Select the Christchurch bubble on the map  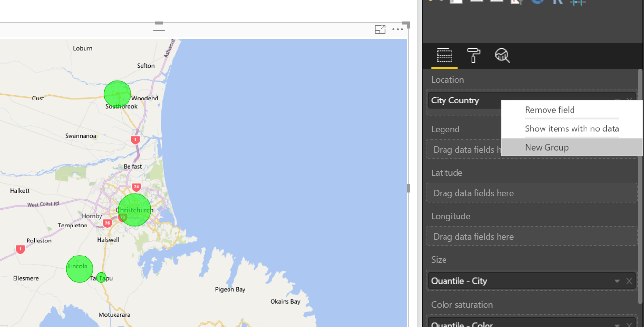pos(135,210)
